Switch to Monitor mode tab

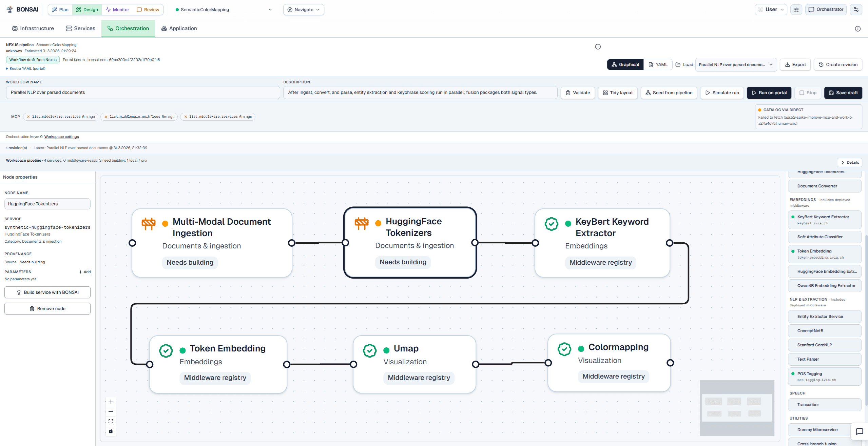coord(117,9)
